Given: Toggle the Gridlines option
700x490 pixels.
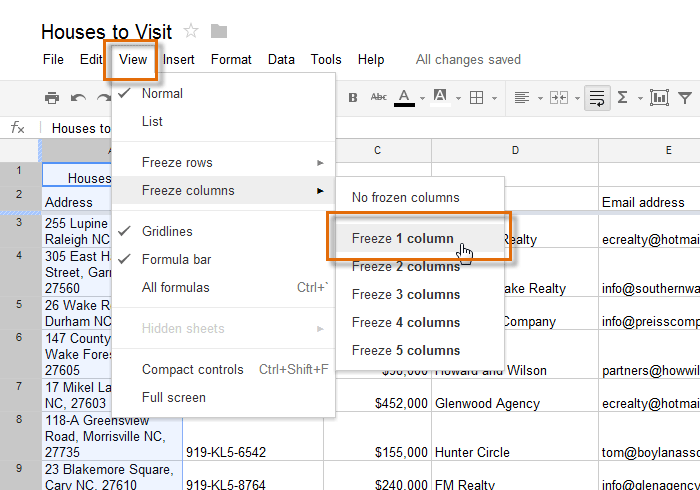Looking at the screenshot, I should 223,231.
